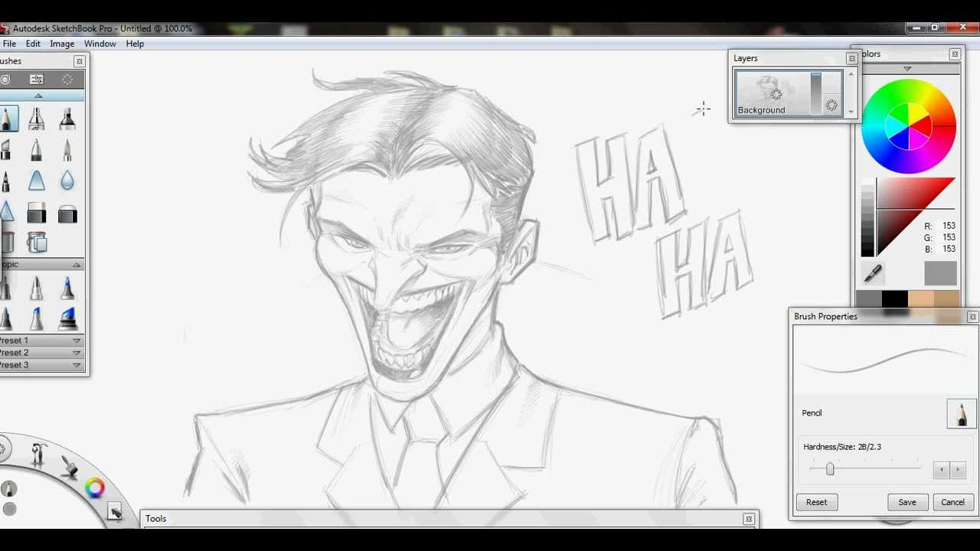Click the current brush pencil puck
Screen dimensions: 980x551
tap(9, 488)
